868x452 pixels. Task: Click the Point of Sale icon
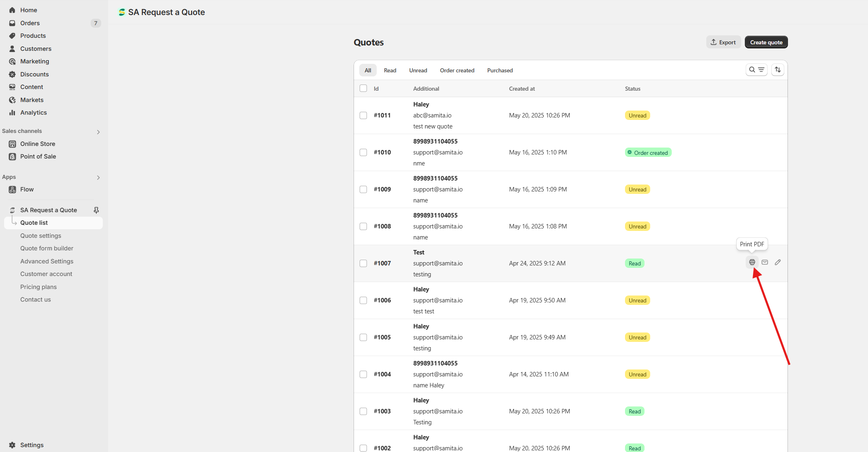click(x=12, y=156)
